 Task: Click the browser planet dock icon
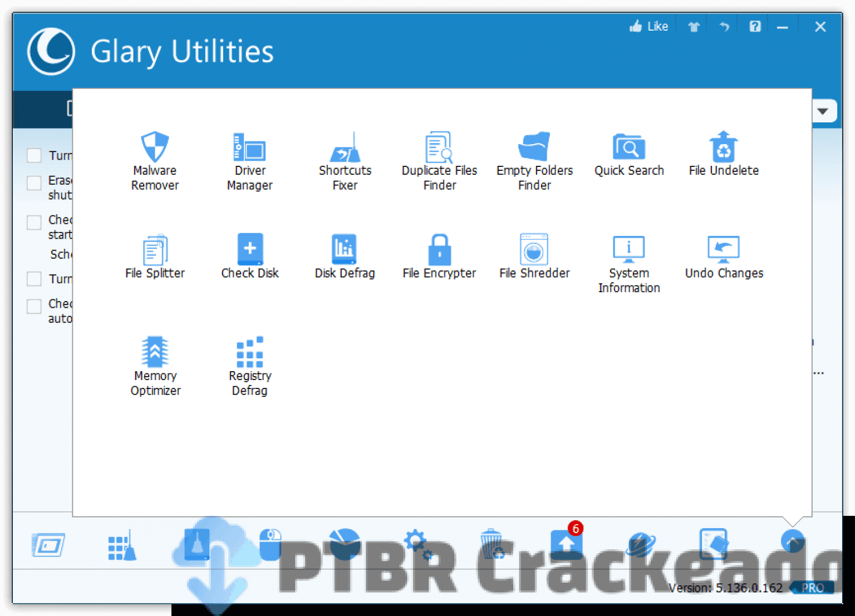point(641,545)
